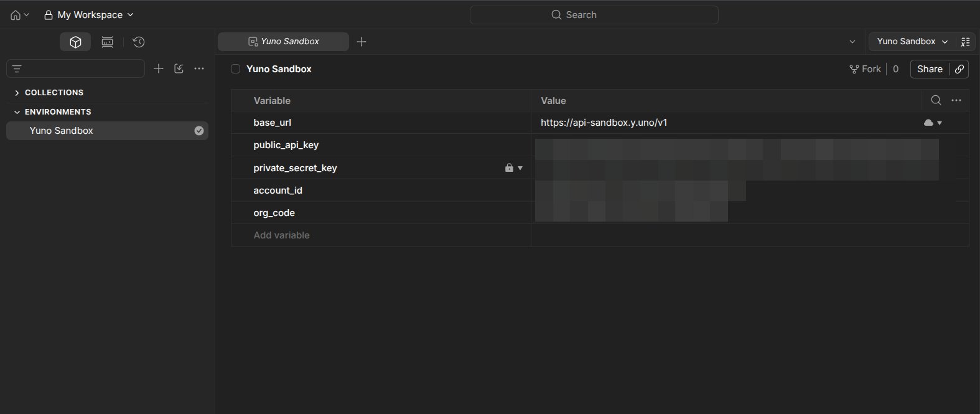Click the fork count 0
This screenshot has width=980, height=414.
coord(896,69)
